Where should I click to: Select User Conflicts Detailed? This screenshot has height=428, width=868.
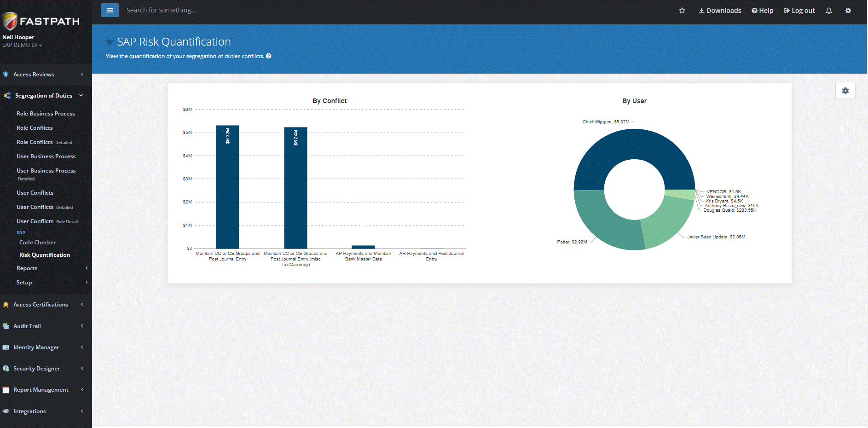[45, 207]
